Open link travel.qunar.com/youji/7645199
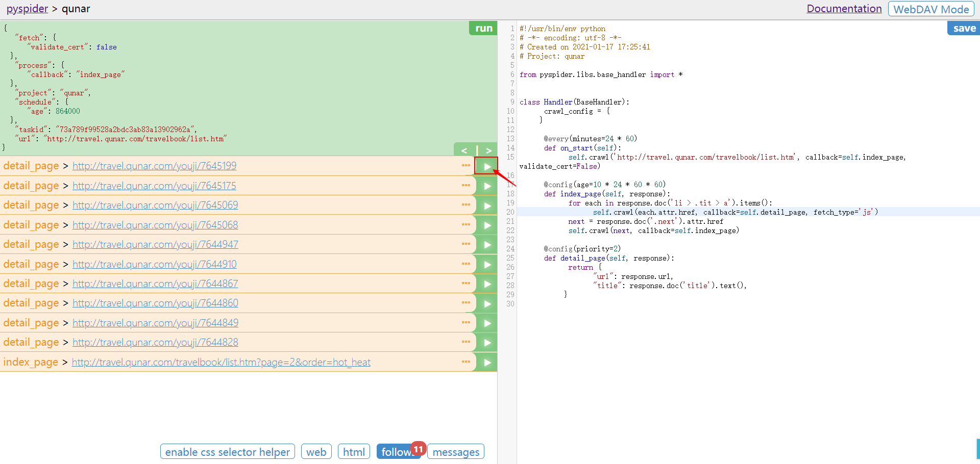 click(x=154, y=166)
